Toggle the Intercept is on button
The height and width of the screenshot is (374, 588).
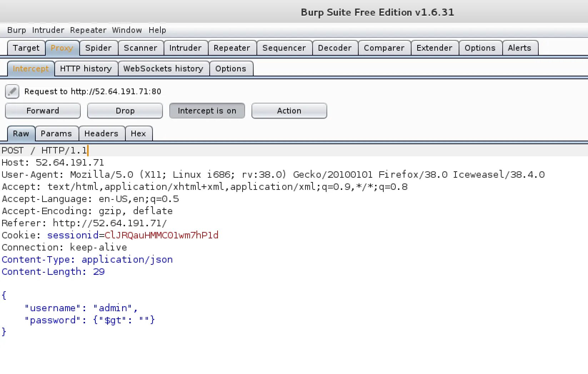tap(207, 111)
